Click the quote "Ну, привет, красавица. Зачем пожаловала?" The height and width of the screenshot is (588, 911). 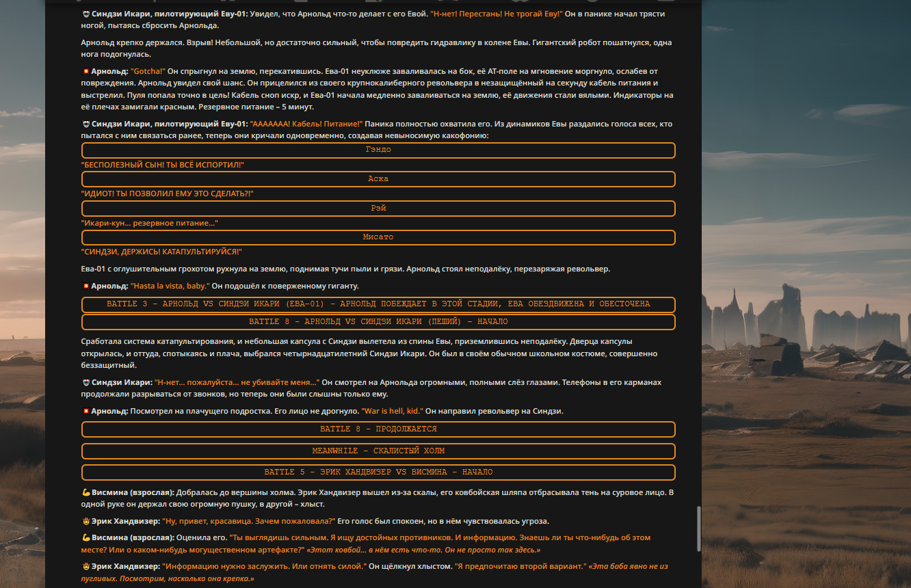tap(249, 521)
